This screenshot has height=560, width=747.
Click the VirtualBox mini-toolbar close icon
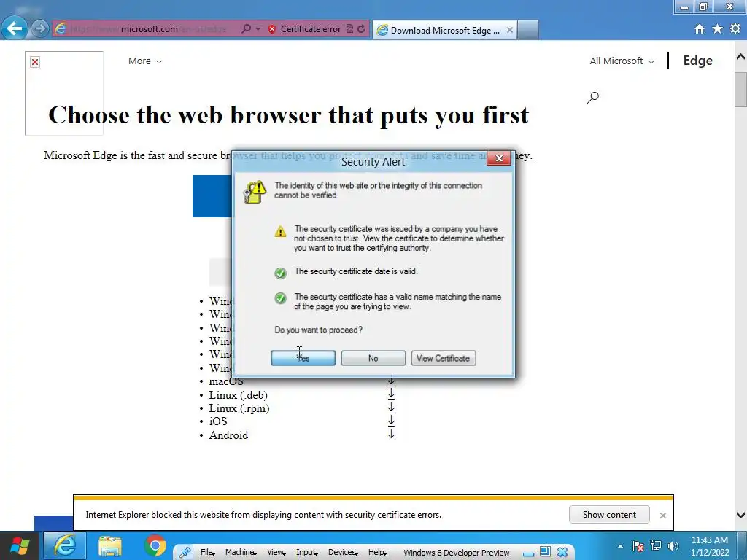pos(562,552)
